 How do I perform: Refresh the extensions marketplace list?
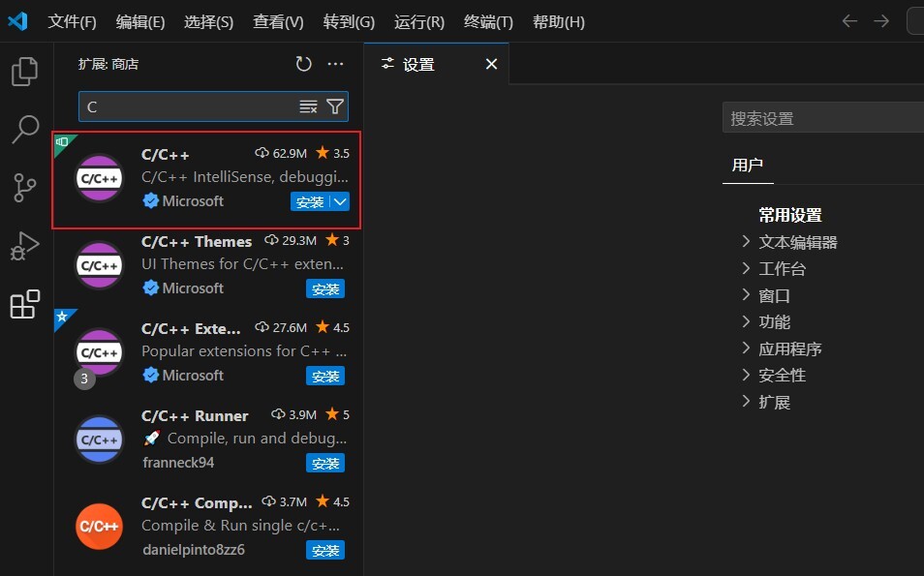coord(303,64)
